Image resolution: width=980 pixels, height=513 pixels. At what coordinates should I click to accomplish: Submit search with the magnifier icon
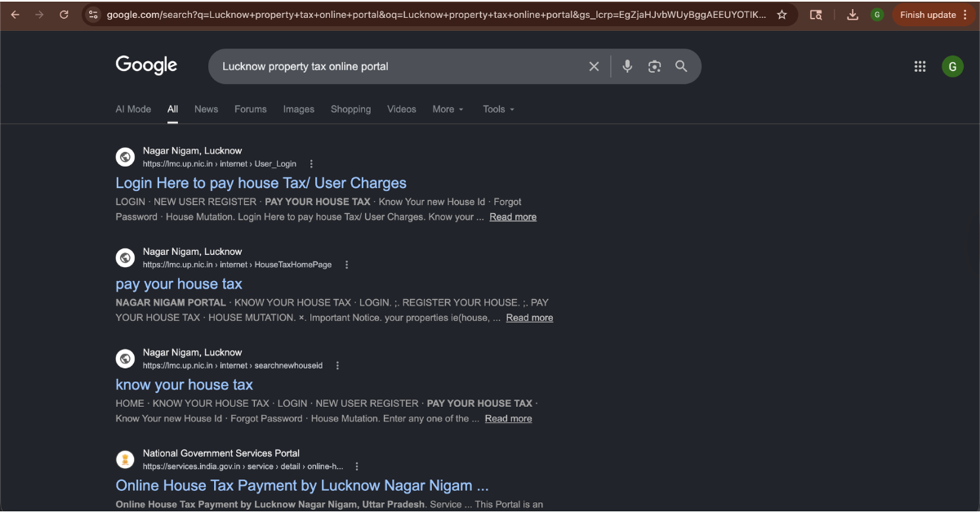pos(681,66)
